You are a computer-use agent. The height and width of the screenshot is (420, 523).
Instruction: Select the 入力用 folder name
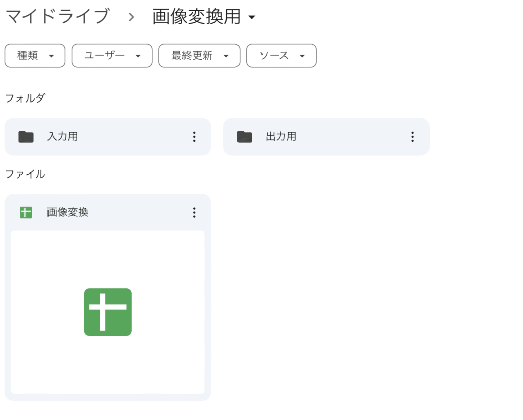pyautogui.click(x=62, y=137)
